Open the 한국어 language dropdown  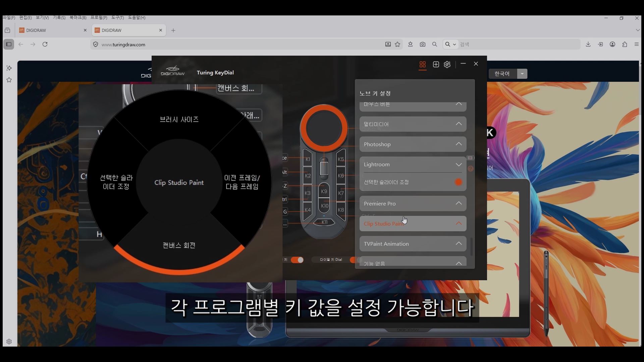pos(522,74)
